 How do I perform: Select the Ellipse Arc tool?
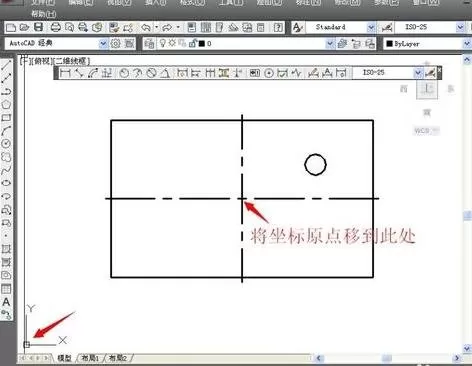pyautogui.click(x=6, y=196)
